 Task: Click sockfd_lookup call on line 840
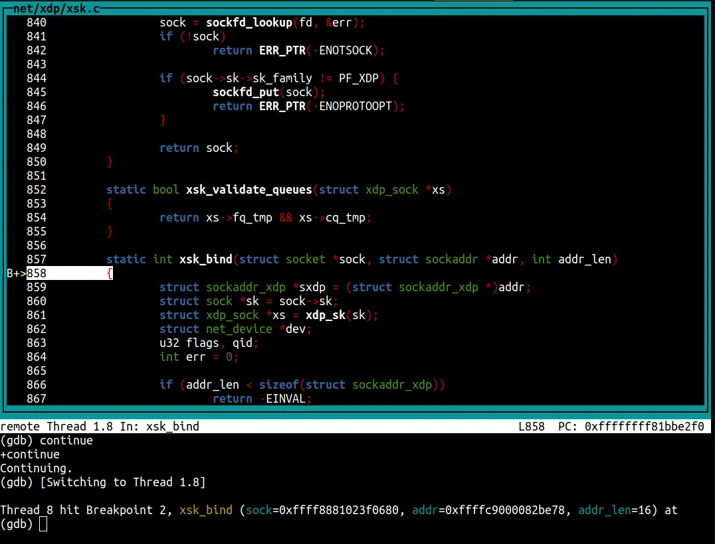(249, 23)
